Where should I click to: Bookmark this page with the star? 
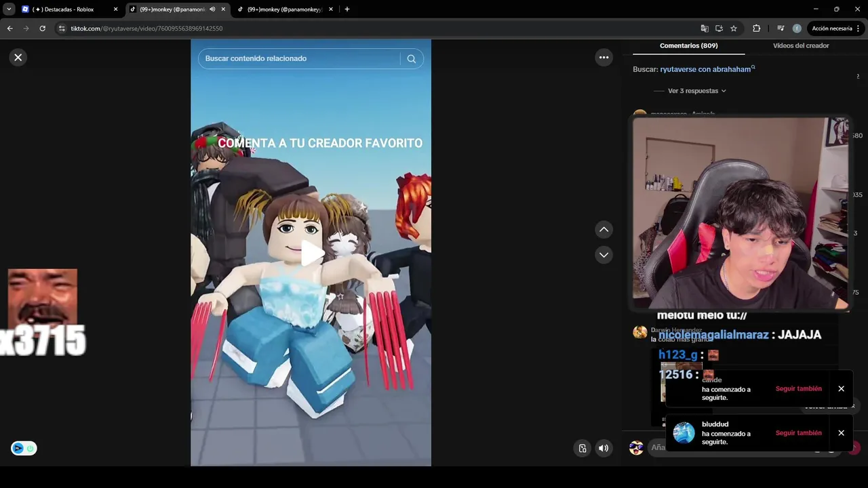[x=734, y=28]
